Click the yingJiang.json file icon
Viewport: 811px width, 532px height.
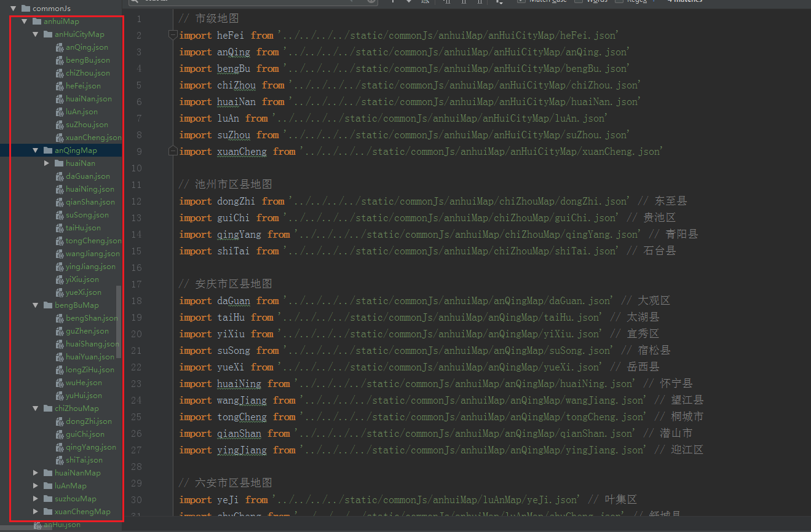60,267
